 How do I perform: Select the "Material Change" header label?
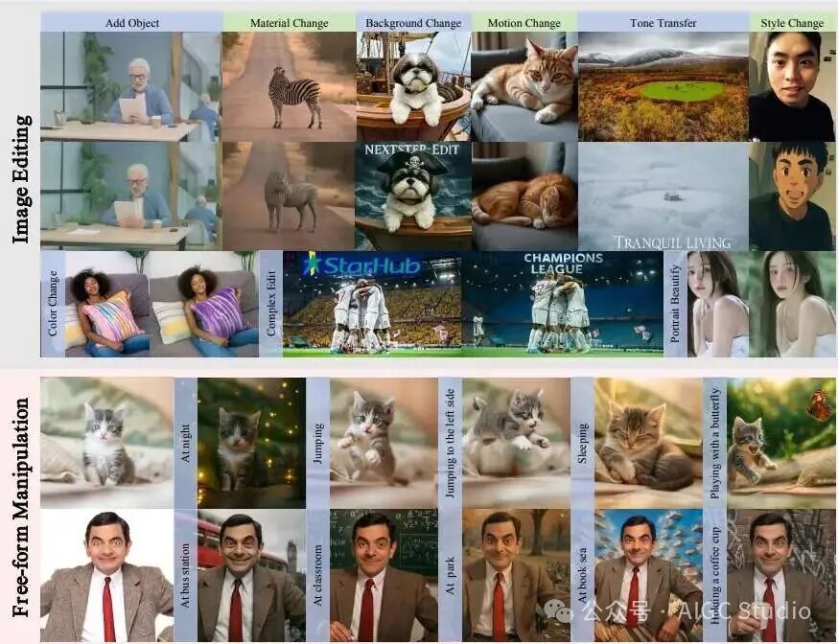coord(290,23)
